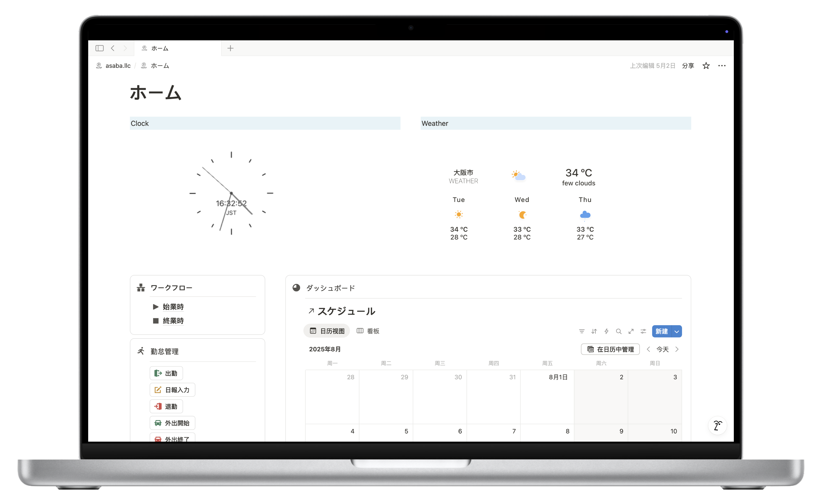822x504 pixels.
Task: Go forward with the right arrow
Action: pos(125,48)
